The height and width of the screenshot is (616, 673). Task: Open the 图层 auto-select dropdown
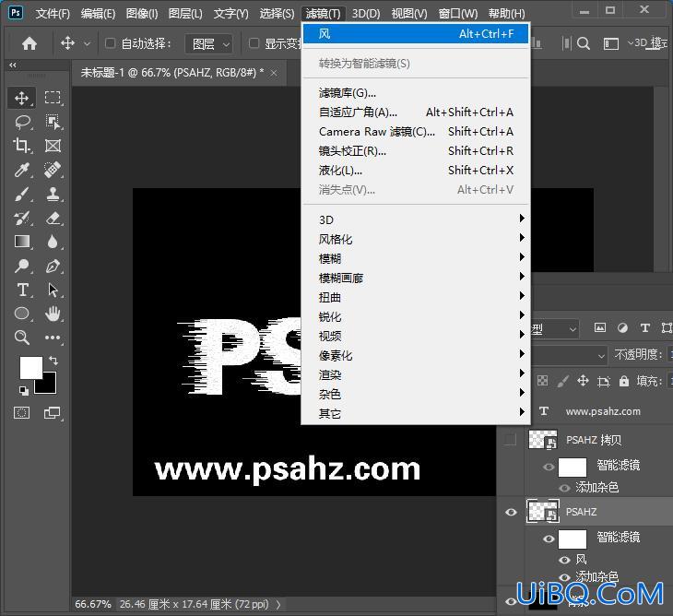(209, 43)
